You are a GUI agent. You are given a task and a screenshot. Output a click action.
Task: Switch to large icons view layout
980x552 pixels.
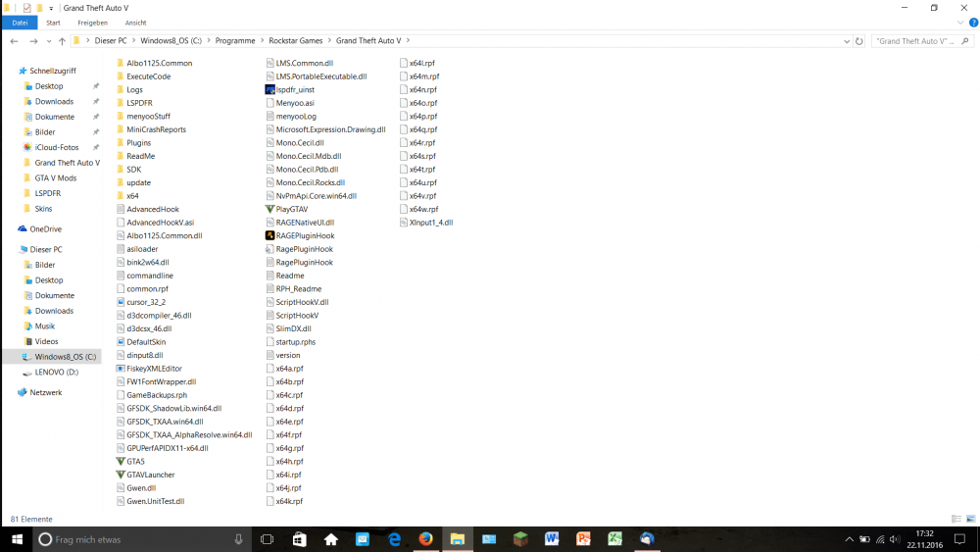[x=970, y=519]
